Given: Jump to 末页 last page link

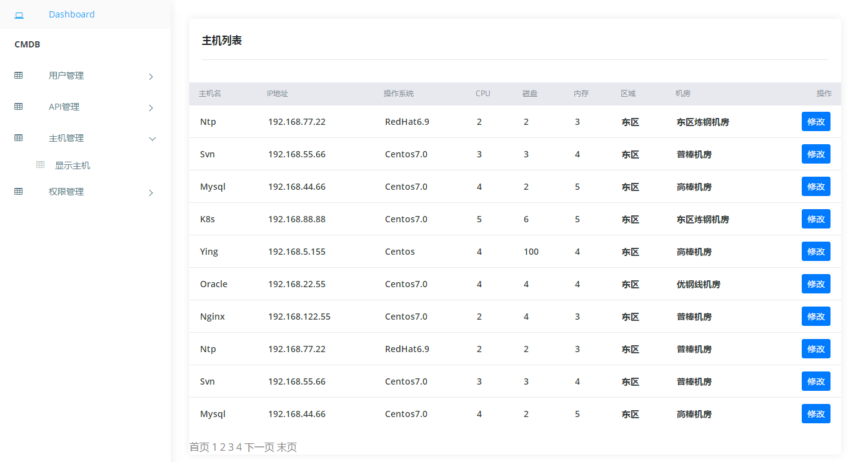Looking at the screenshot, I should 287,447.
